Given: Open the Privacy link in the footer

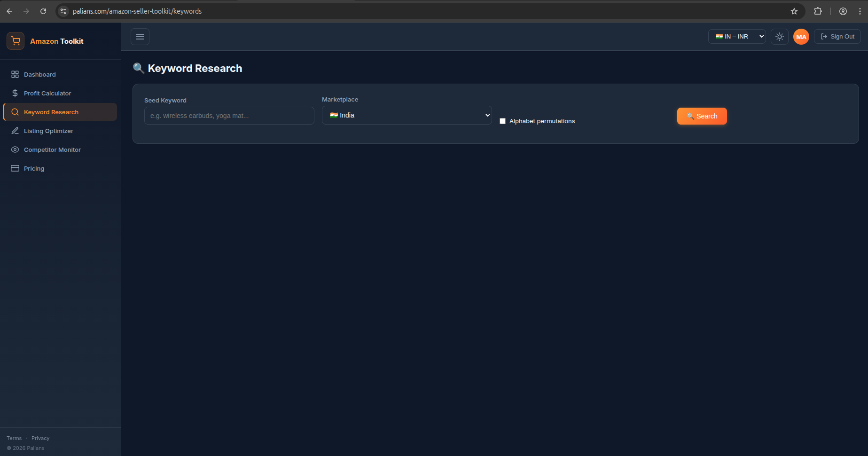Looking at the screenshot, I should 40,438.
